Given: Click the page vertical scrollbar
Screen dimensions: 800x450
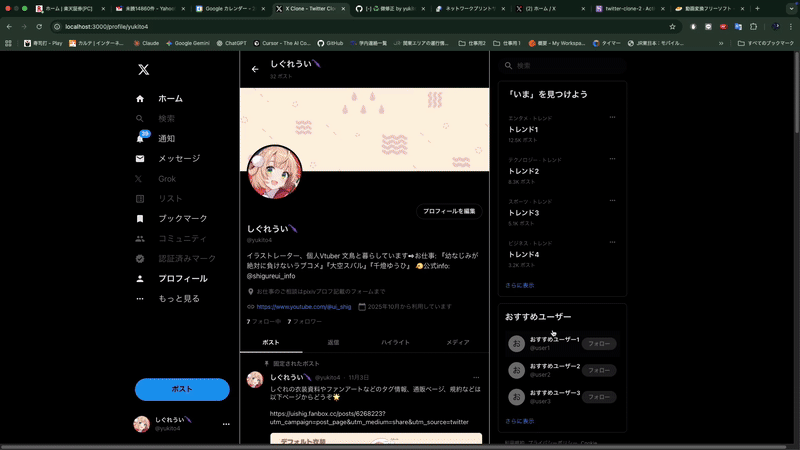Looking at the screenshot, I should click(x=796, y=92).
